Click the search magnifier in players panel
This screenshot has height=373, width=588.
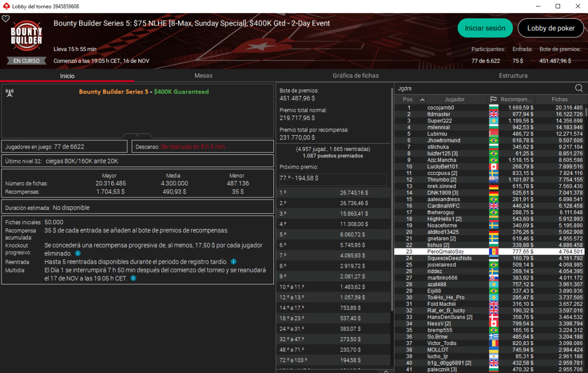point(579,88)
